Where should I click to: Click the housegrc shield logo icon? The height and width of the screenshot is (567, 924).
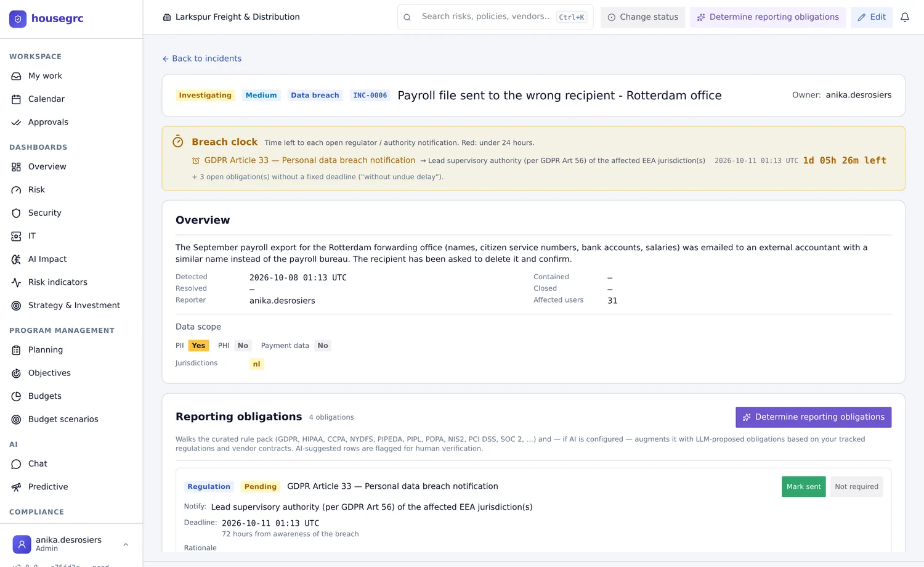click(18, 18)
